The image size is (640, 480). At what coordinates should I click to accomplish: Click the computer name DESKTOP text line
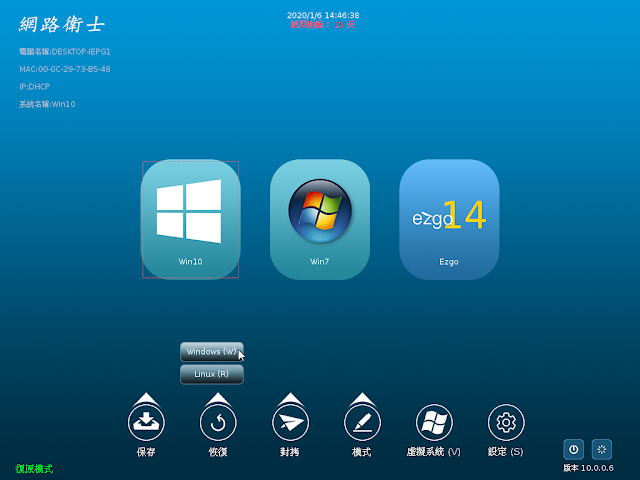tap(65, 51)
